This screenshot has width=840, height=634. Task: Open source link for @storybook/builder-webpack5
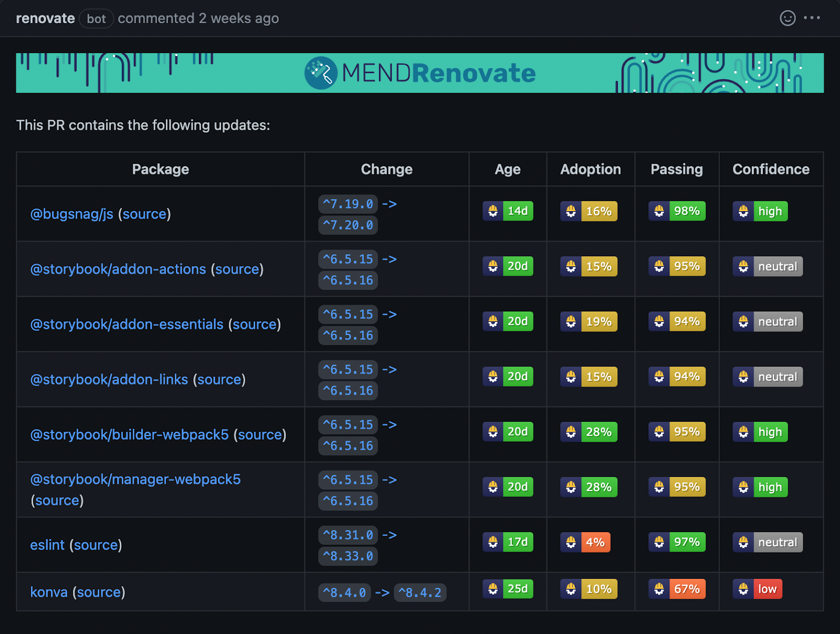[260, 434]
